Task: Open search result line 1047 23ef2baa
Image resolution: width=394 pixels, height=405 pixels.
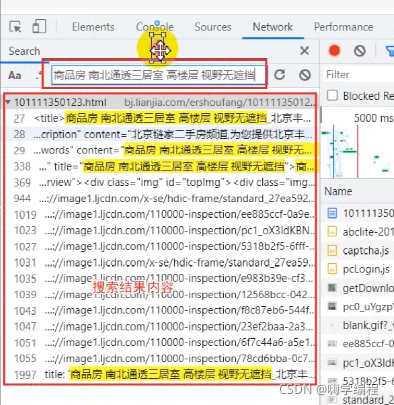Action: 160,326
